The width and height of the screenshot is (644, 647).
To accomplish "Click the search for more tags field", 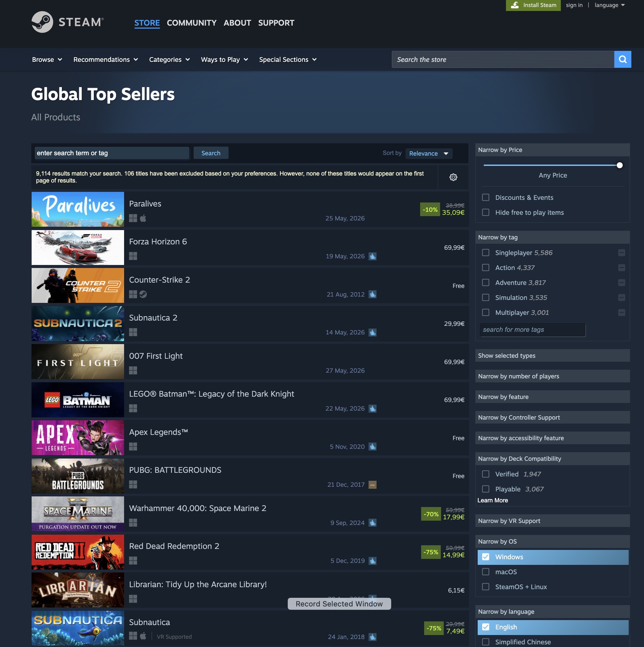I will (x=533, y=330).
